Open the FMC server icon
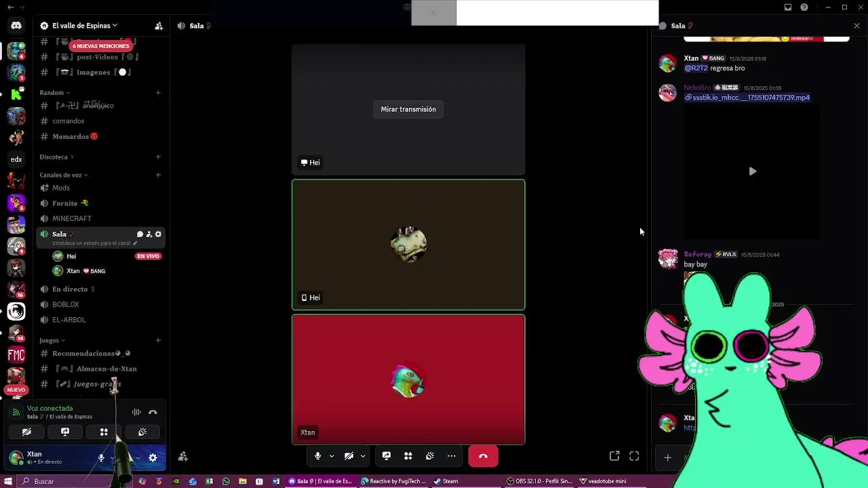 pos(16,354)
